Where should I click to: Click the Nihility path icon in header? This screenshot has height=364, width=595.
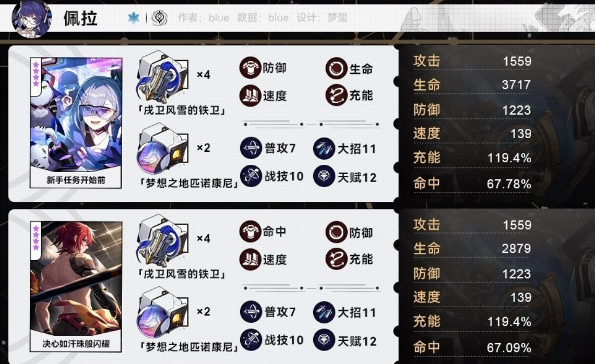[x=159, y=17]
